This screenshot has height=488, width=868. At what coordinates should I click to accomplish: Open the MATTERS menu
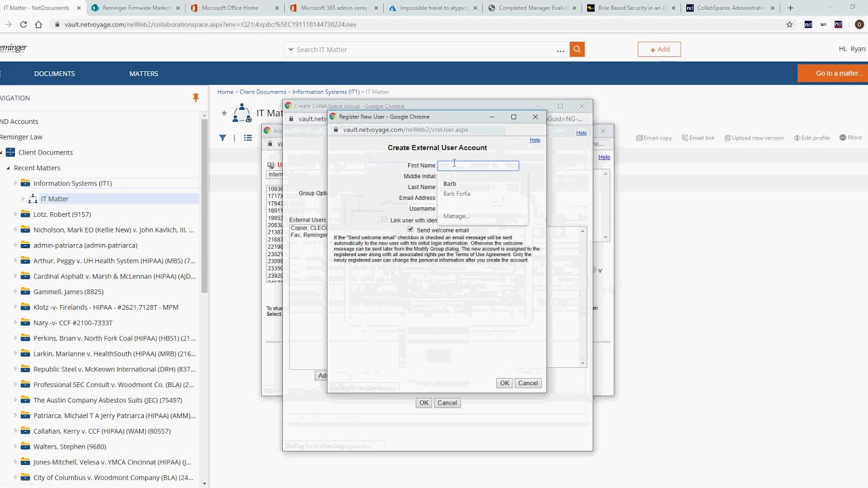pyautogui.click(x=144, y=73)
